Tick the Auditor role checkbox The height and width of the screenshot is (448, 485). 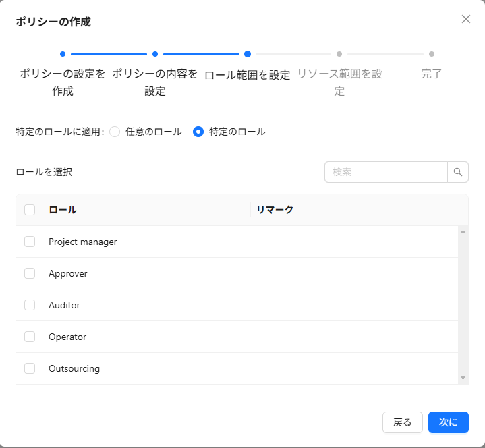tap(30, 305)
